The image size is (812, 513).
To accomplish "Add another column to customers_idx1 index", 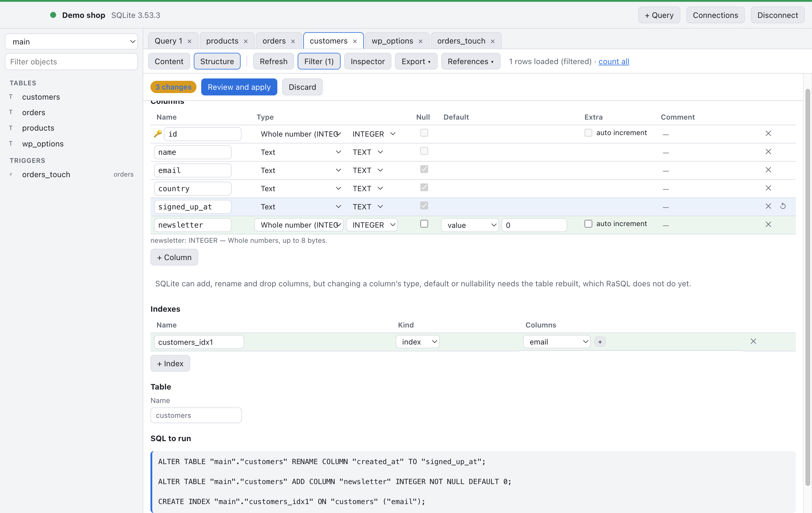I will point(600,342).
